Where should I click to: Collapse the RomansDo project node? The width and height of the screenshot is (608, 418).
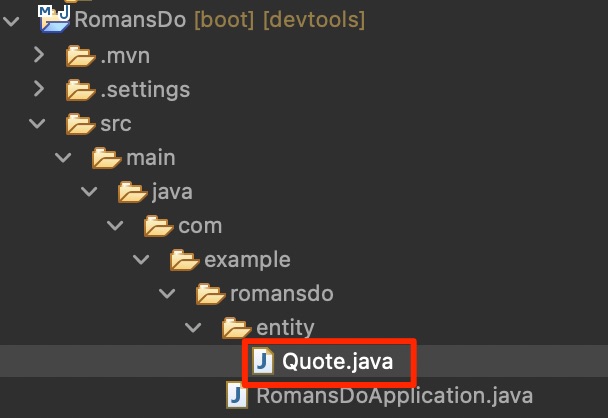click(12, 20)
